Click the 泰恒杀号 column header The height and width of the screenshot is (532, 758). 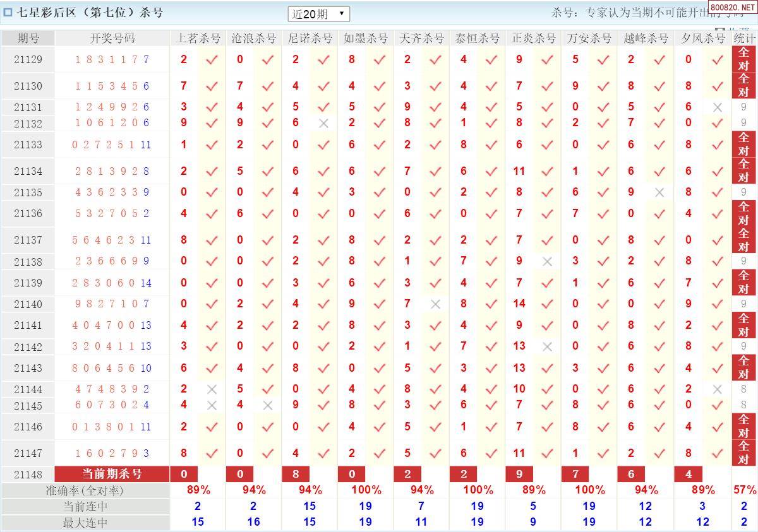pos(477,38)
